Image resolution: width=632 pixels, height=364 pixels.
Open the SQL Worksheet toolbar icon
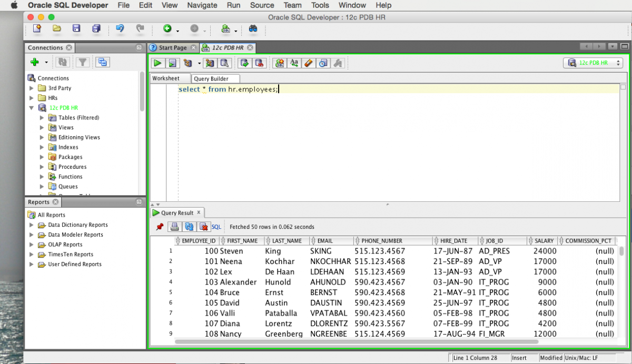[226, 29]
